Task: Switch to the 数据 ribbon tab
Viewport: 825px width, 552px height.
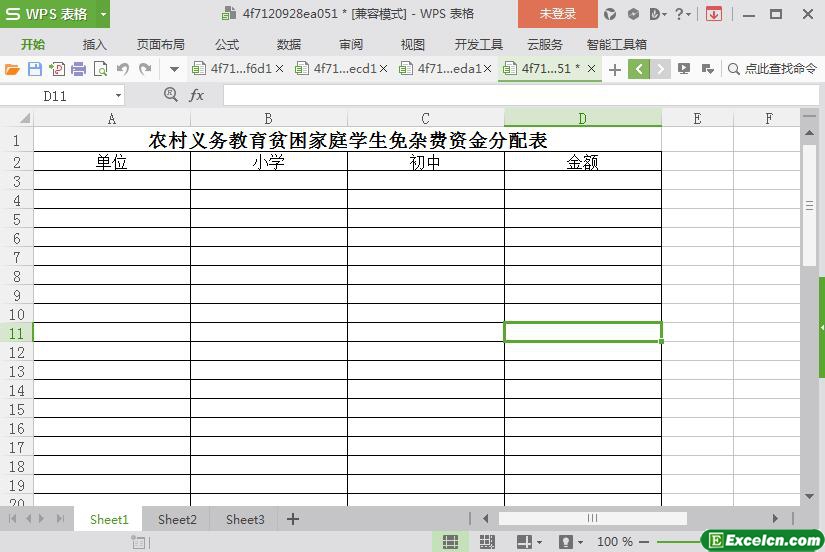Action: [x=289, y=45]
